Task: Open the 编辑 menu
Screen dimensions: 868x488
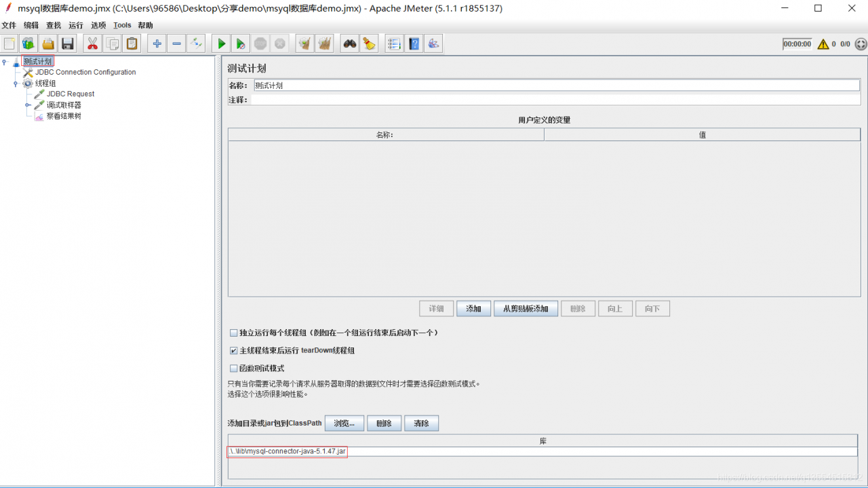Action: click(x=31, y=25)
